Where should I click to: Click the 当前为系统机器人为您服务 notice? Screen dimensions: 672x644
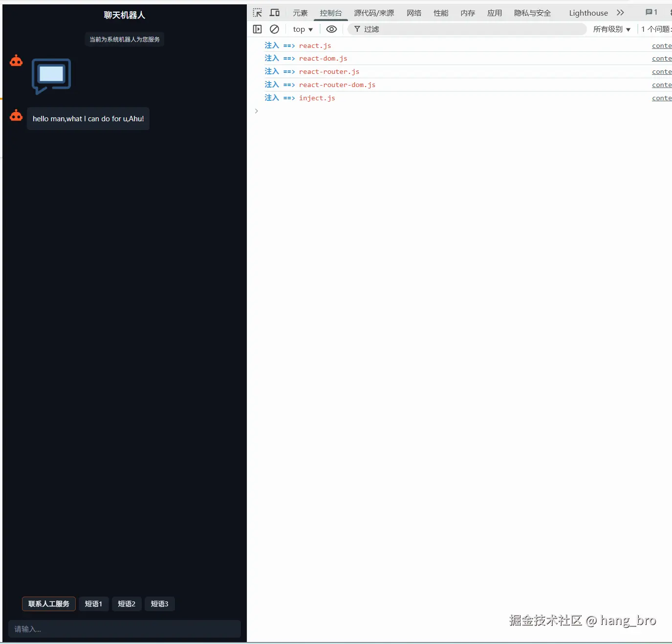click(x=125, y=39)
